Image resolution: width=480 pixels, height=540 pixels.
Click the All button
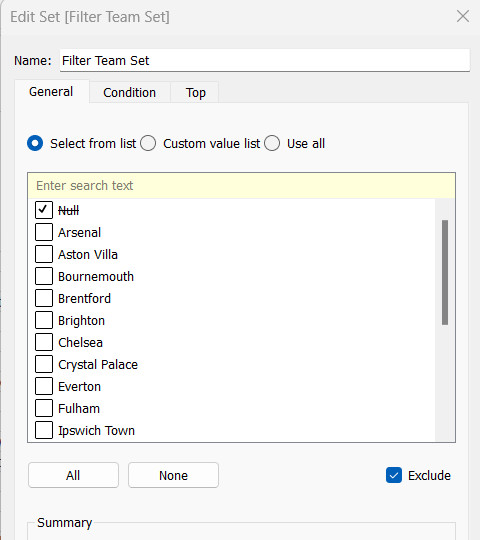pyautogui.click(x=73, y=475)
